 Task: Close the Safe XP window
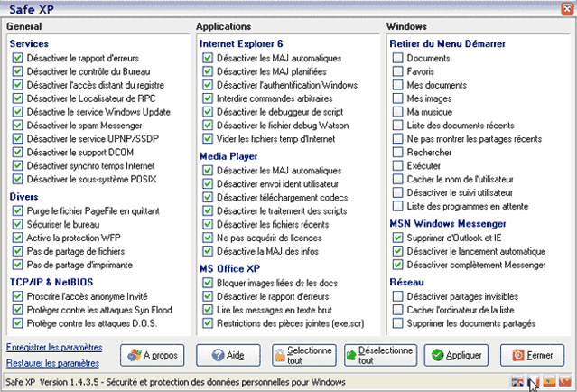pos(567,9)
